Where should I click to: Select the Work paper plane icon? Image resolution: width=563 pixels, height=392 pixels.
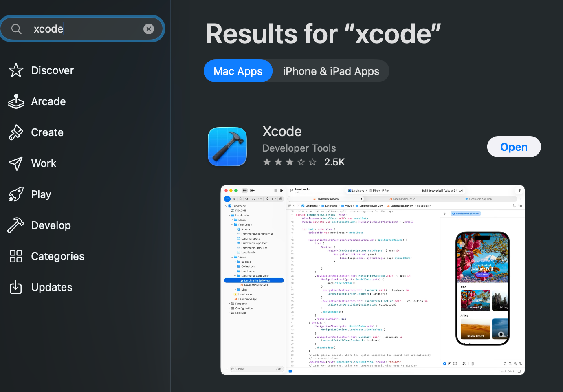point(16,163)
